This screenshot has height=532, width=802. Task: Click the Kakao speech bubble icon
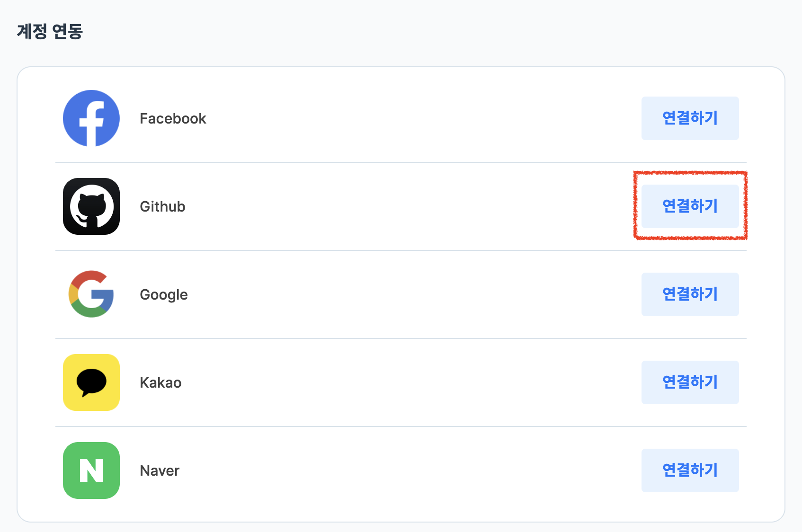coord(91,382)
